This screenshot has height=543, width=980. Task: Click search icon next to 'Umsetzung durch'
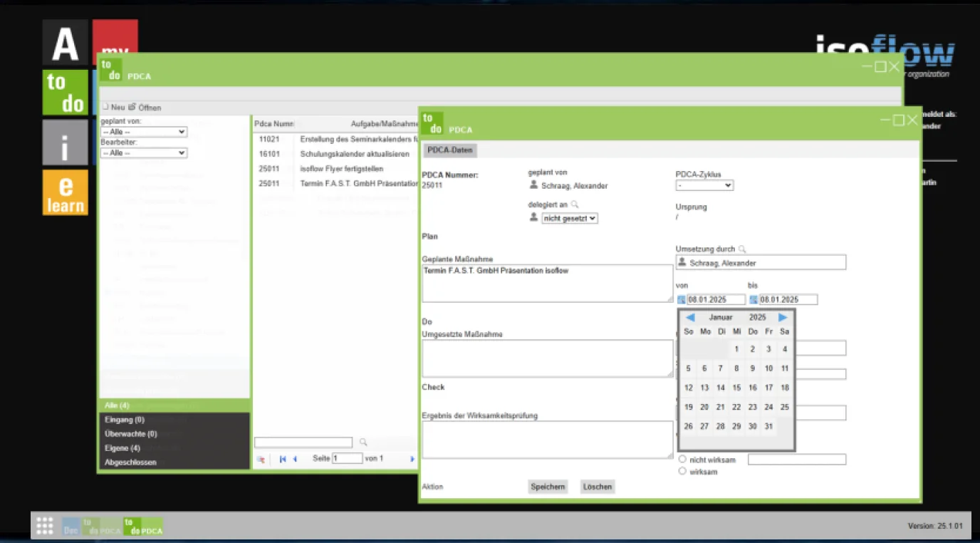[x=742, y=249]
